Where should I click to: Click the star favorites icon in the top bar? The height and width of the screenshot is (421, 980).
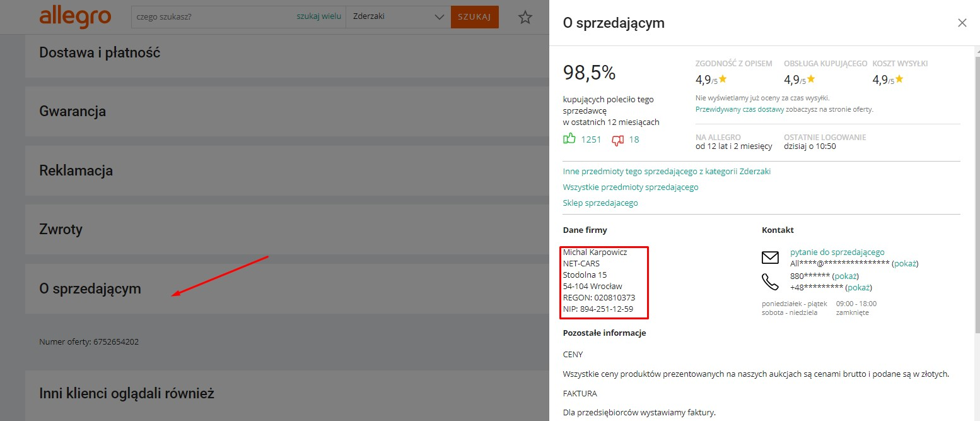coord(525,17)
